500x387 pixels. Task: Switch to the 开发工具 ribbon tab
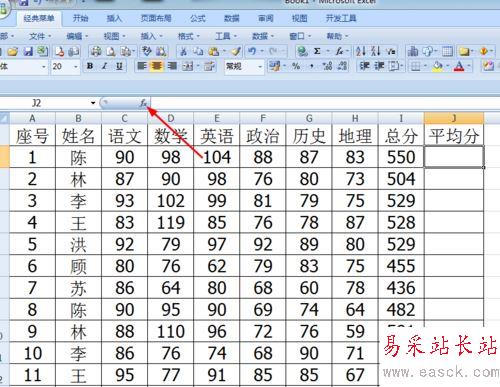click(x=341, y=18)
